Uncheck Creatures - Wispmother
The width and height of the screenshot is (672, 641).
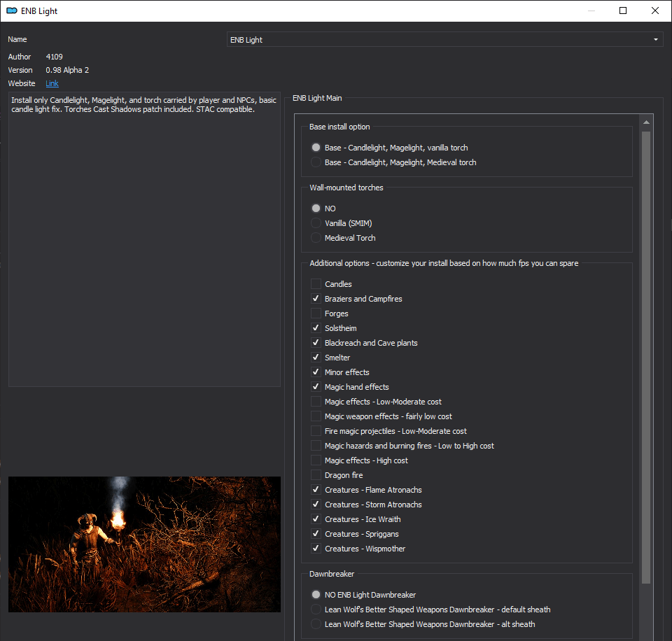coord(316,548)
